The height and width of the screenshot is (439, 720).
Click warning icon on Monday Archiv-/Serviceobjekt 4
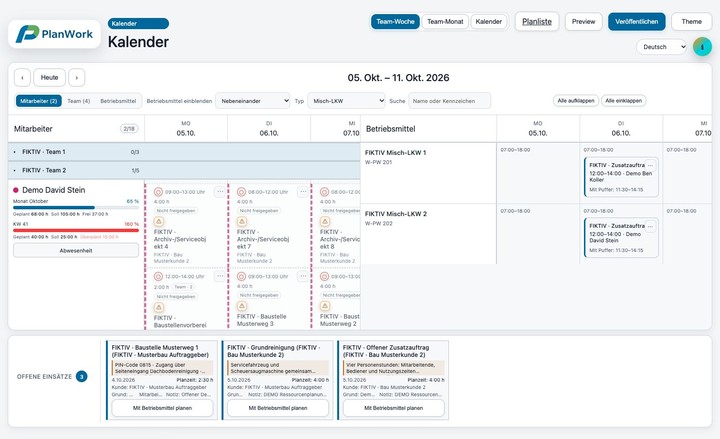pos(159,222)
